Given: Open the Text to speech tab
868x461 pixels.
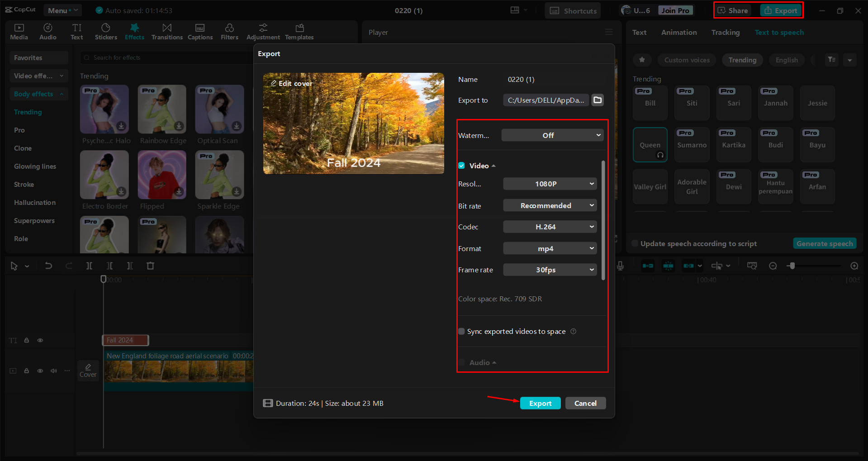Looking at the screenshot, I should pos(779,32).
